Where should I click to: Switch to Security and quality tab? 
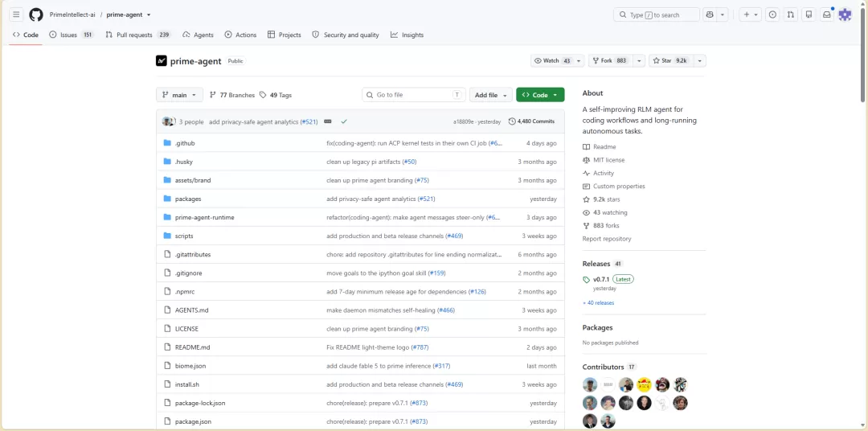346,35
